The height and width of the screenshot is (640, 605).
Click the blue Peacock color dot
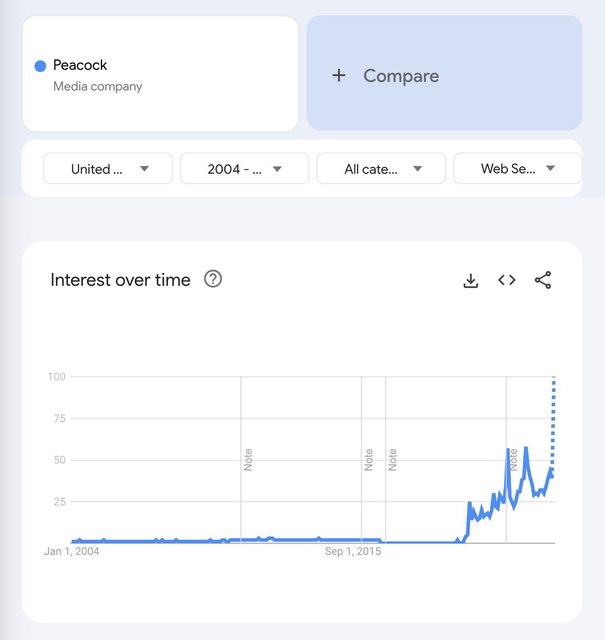coord(40,66)
